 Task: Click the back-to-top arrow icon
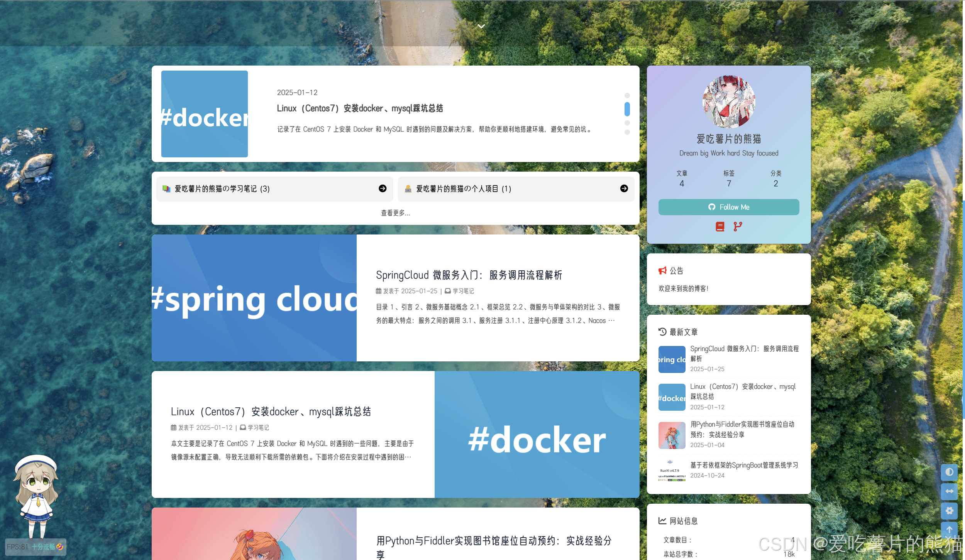pyautogui.click(x=949, y=530)
